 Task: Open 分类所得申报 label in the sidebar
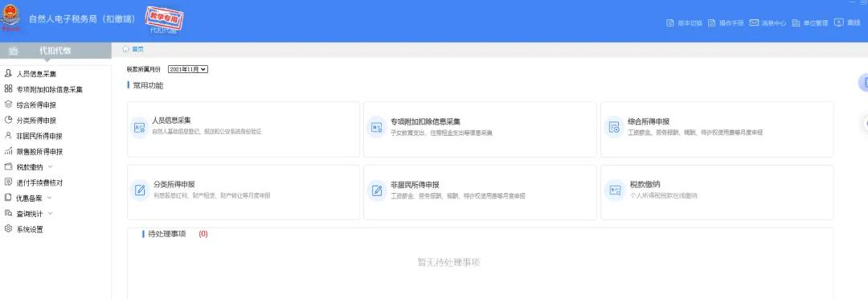tap(36, 121)
